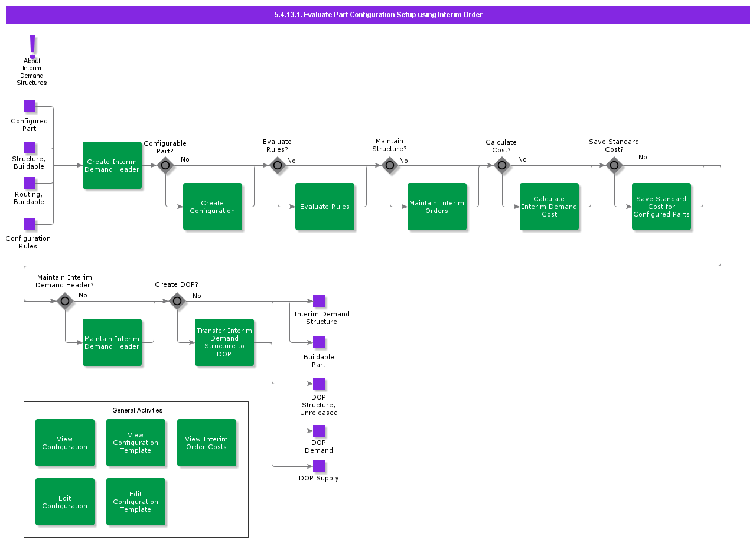Select the Buildable Part icon
The height and width of the screenshot is (543, 756).
pos(319,342)
